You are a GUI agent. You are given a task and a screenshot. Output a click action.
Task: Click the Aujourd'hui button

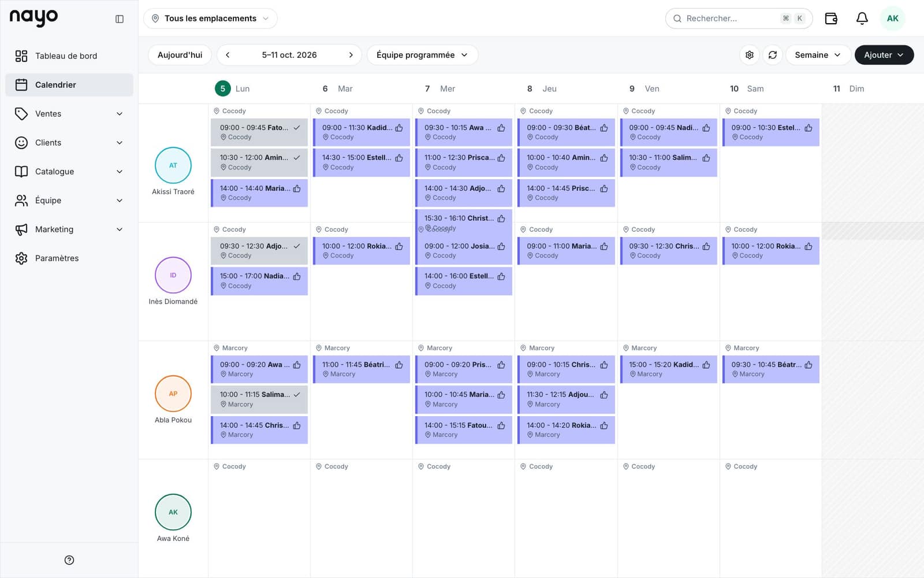tap(180, 55)
